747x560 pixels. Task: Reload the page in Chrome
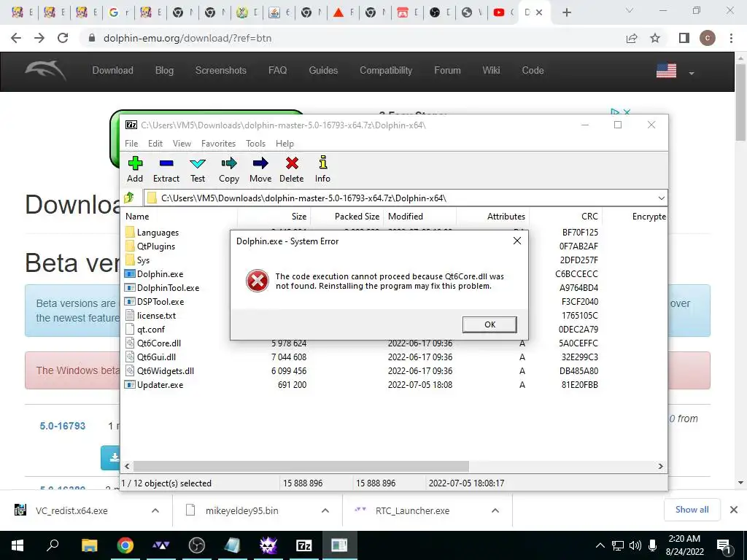63,38
